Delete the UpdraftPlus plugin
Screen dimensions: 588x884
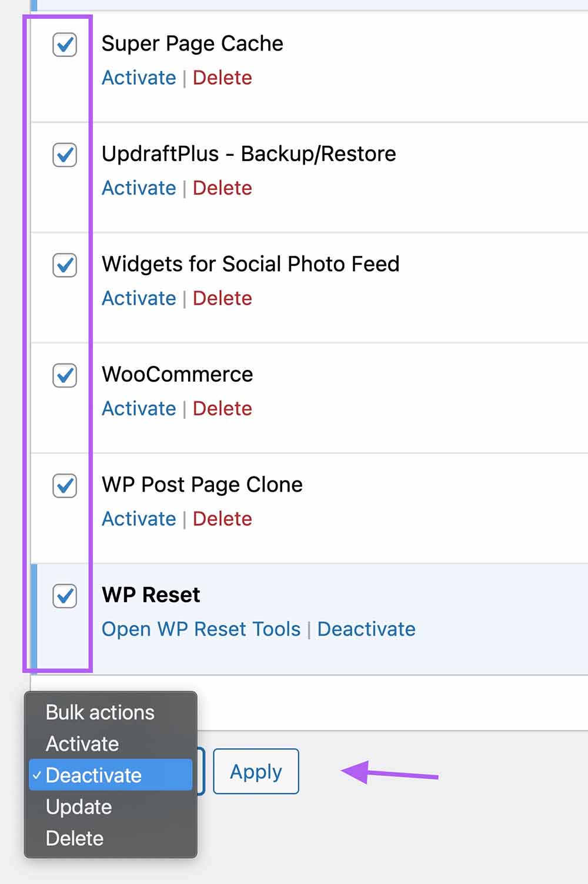click(222, 188)
